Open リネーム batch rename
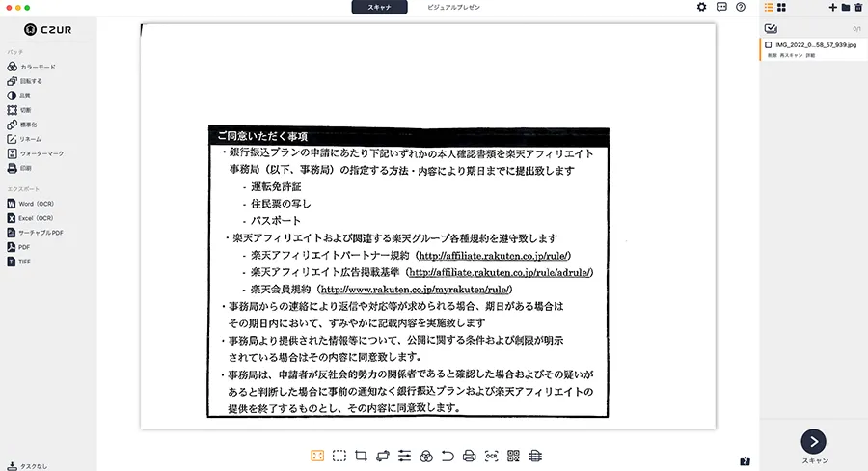The image size is (868, 471). 24,139
